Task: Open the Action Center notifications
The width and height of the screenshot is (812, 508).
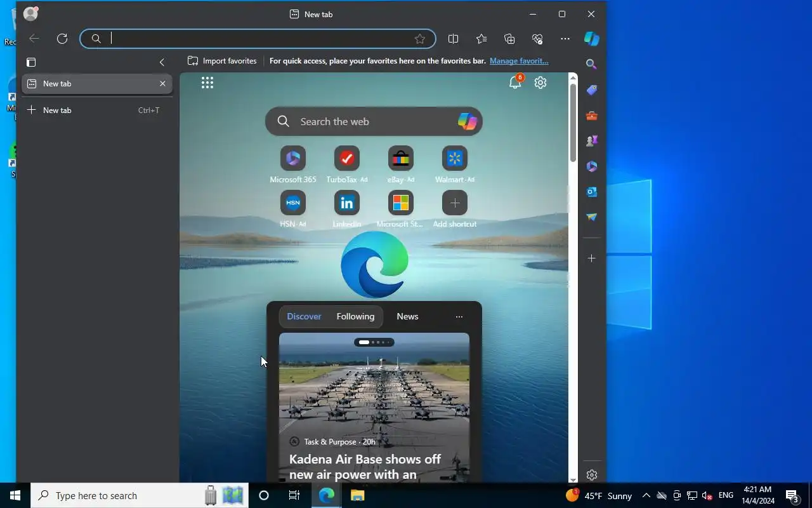Action: [x=792, y=495]
